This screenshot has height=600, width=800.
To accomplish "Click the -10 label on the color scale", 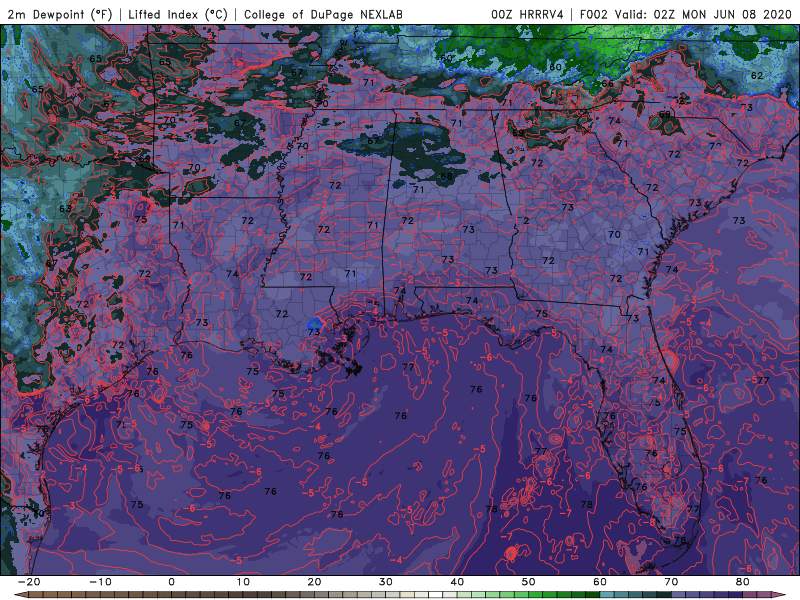I will pos(100,582).
